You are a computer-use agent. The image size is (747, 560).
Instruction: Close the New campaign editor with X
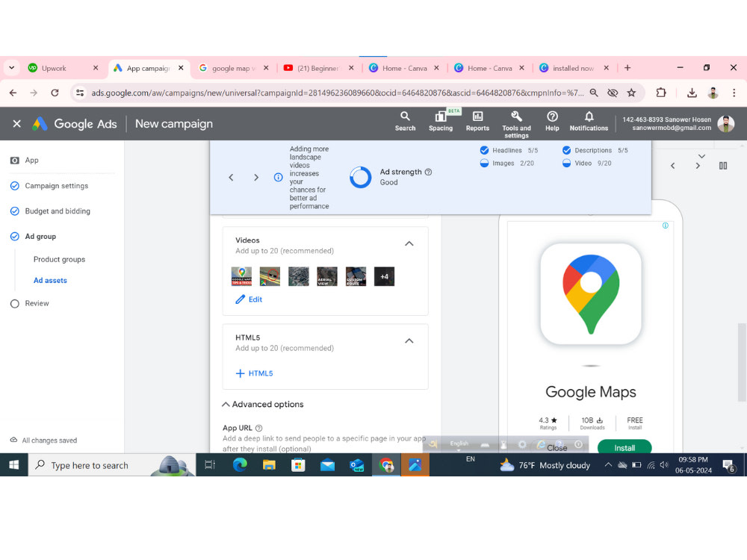pyautogui.click(x=16, y=124)
